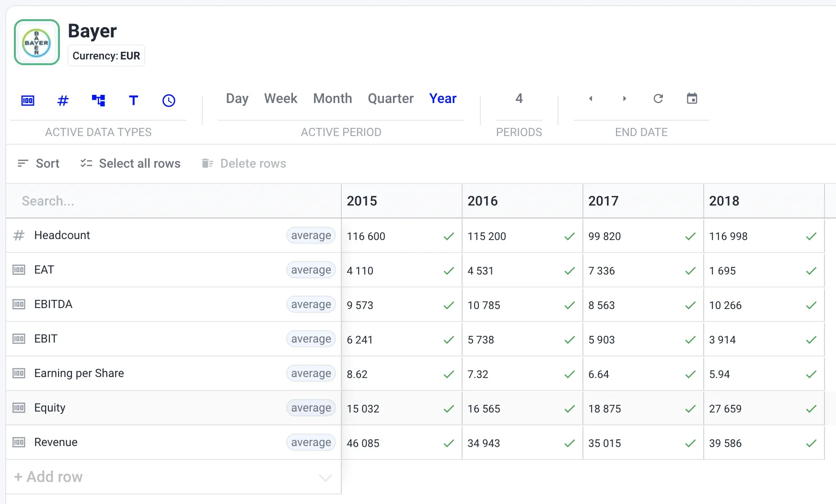Open the average aggregation for Headcount
Screen dimensions: 836x504
[311, 235]
